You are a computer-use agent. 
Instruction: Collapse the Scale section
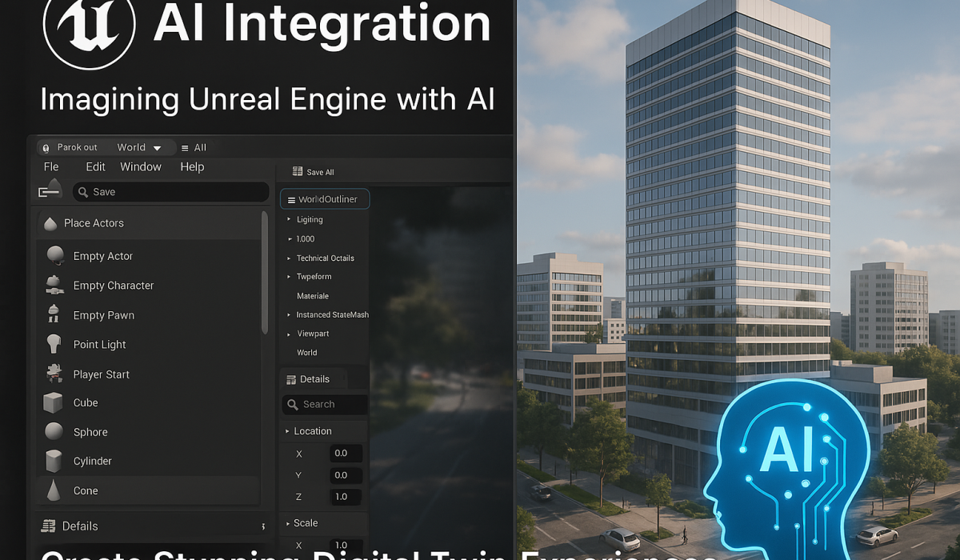coord(288,523)
